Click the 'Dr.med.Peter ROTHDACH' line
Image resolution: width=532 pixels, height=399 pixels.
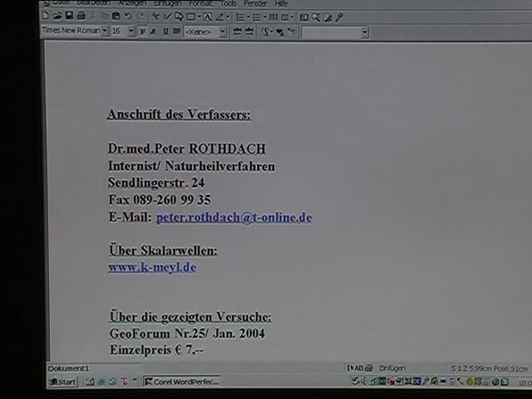click(x=186, y=149)
